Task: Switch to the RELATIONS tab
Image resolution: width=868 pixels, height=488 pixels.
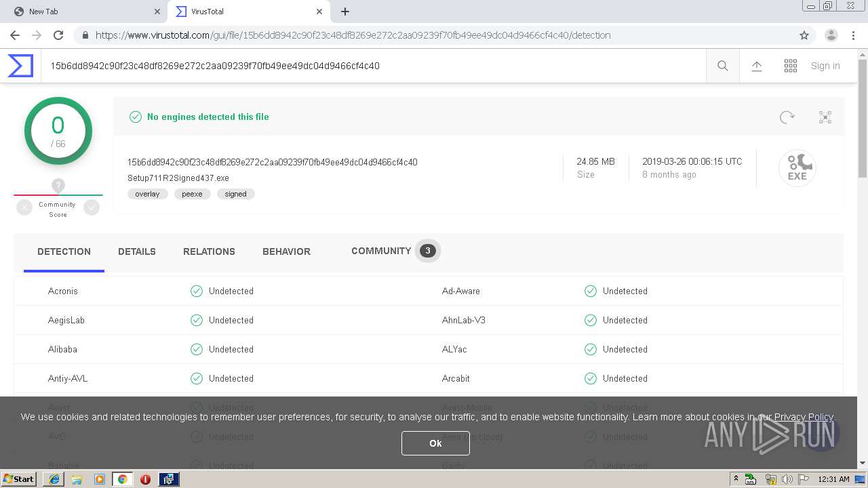Action: click(209, 251)
